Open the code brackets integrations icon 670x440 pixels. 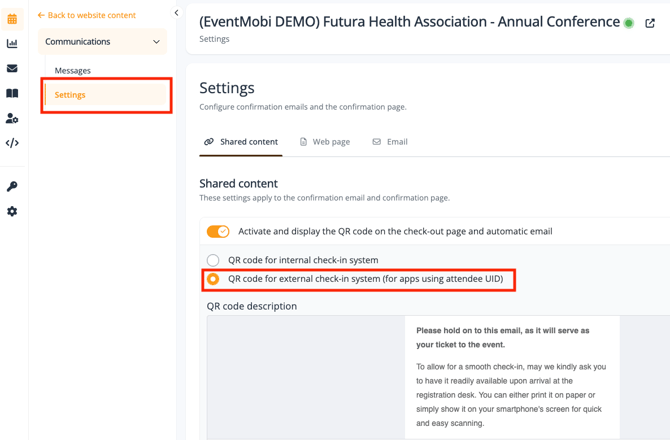pyautogui.click(x=12, y=143)
